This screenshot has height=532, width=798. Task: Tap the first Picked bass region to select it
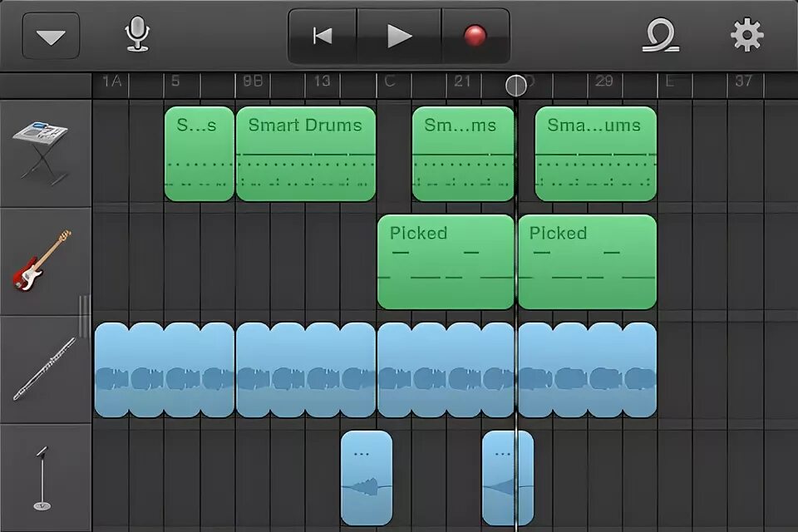446,260
